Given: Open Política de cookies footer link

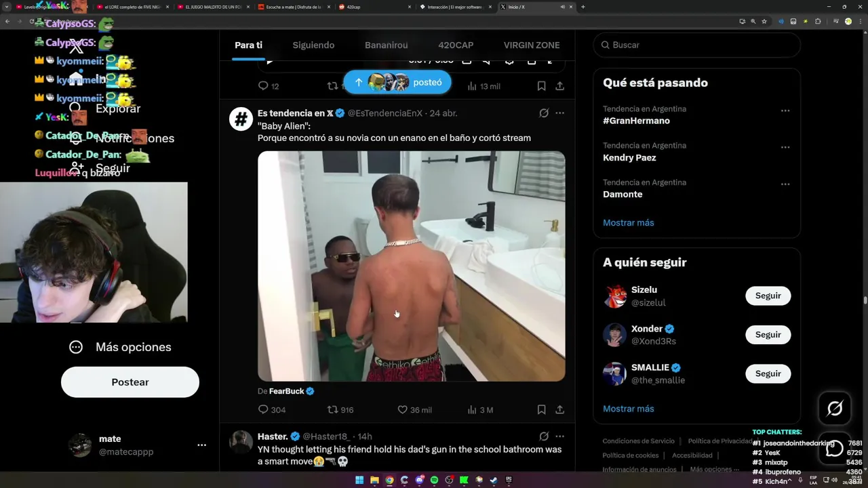Looking at the screenshot, I should click(x=631, y=455).
